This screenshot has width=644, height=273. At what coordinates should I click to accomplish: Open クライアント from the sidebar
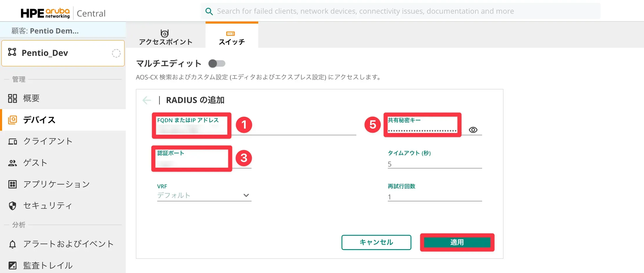point(48,141)
